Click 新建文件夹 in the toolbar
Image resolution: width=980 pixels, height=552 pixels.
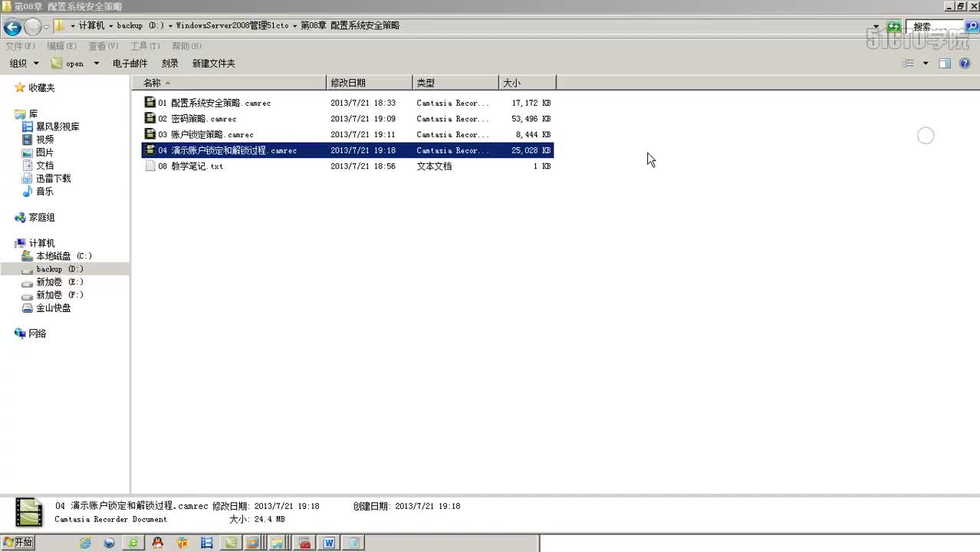[x=213, y=64]
